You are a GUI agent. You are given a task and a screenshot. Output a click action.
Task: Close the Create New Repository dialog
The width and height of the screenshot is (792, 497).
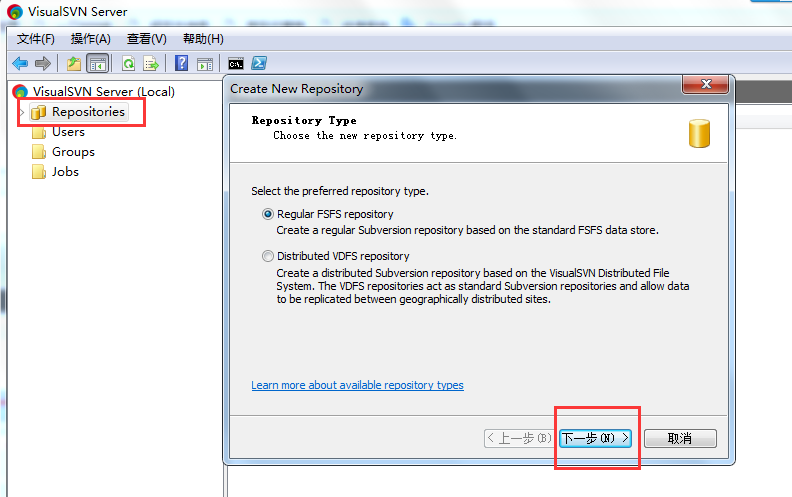point(706,84)
